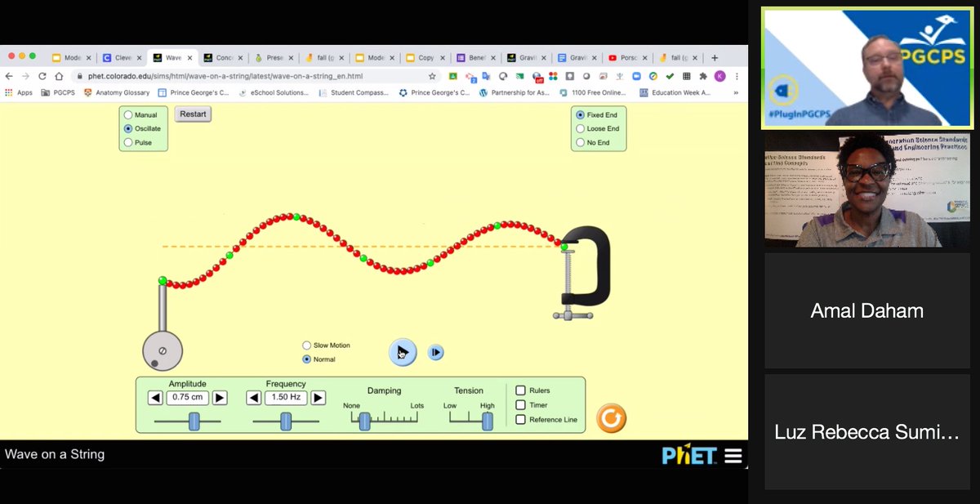This screenshot has width=980, height=504.
Task: Open the eSchool Solutions bookmark
Action: 274,92
